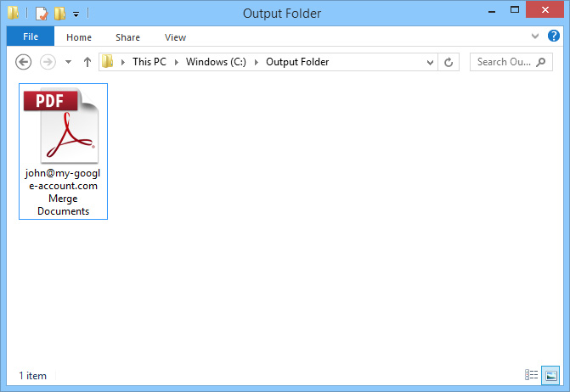The width and height of the screenshot is (570, 392).
Task: Refresh the Output Folder view
Action: coord(449,62)
